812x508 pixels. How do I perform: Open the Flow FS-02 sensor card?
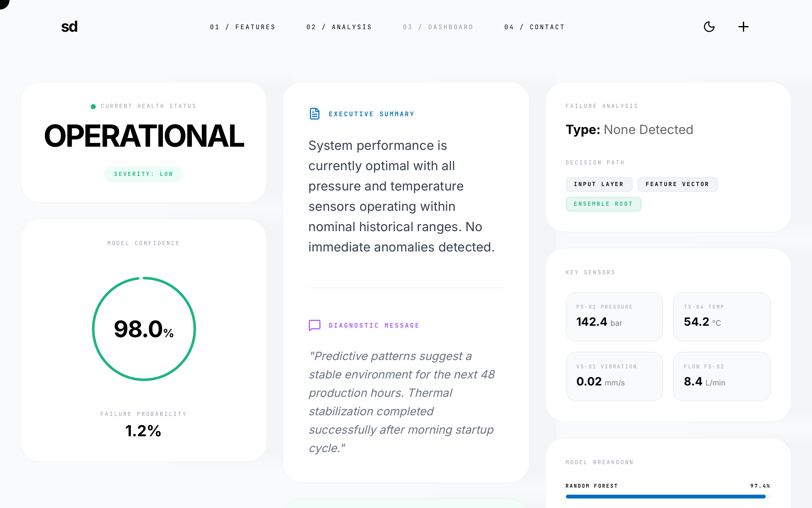[722, 376]
